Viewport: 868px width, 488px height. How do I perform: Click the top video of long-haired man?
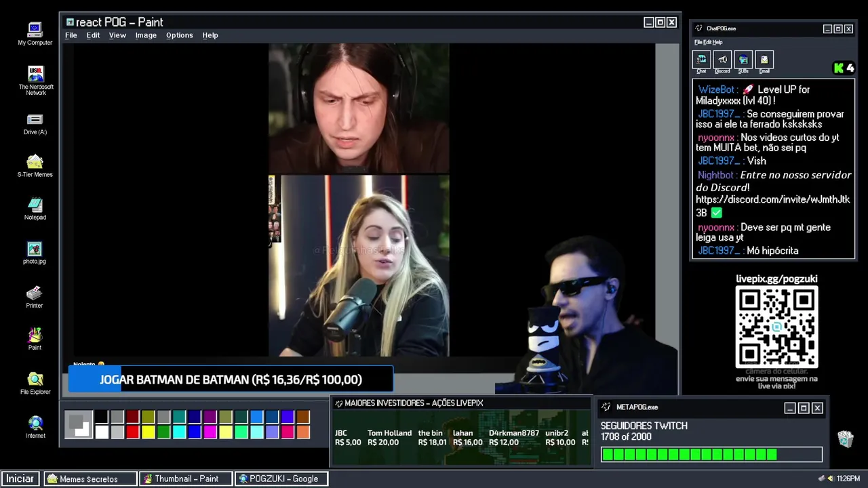pyautogui.click(x=359, y=108)
